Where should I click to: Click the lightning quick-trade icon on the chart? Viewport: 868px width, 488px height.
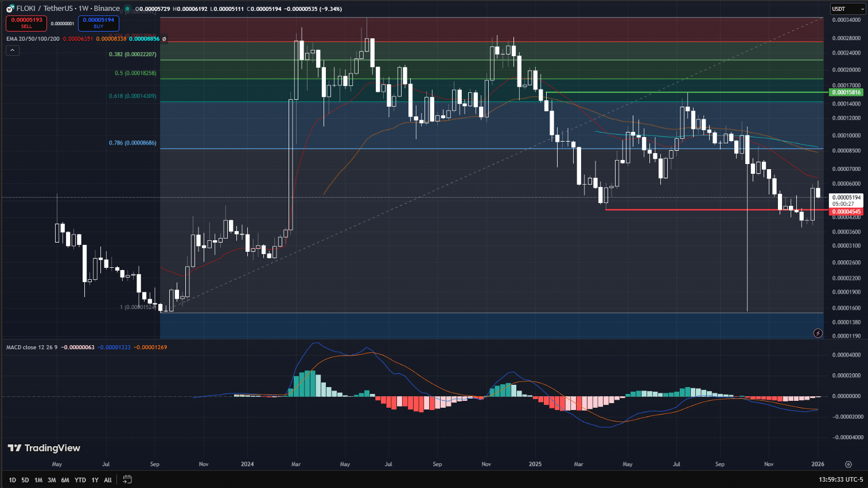(819, 333)
